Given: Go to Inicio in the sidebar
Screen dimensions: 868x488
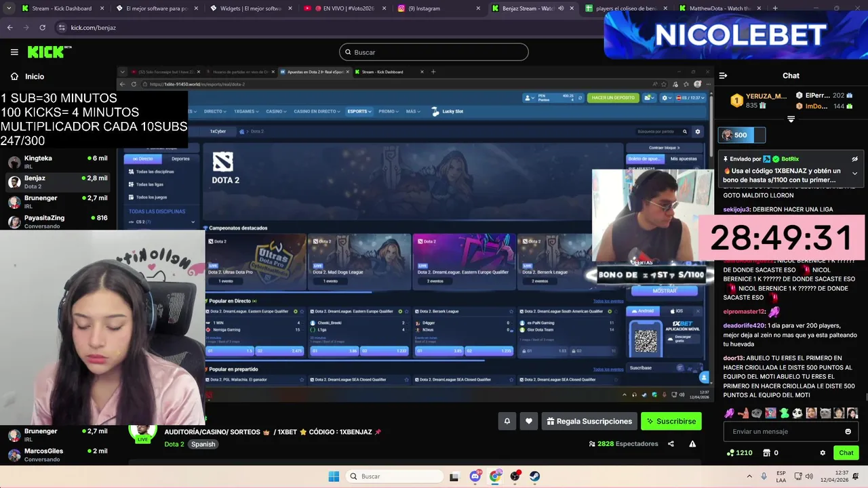Looking at the screenshot, I should [28, 77].
